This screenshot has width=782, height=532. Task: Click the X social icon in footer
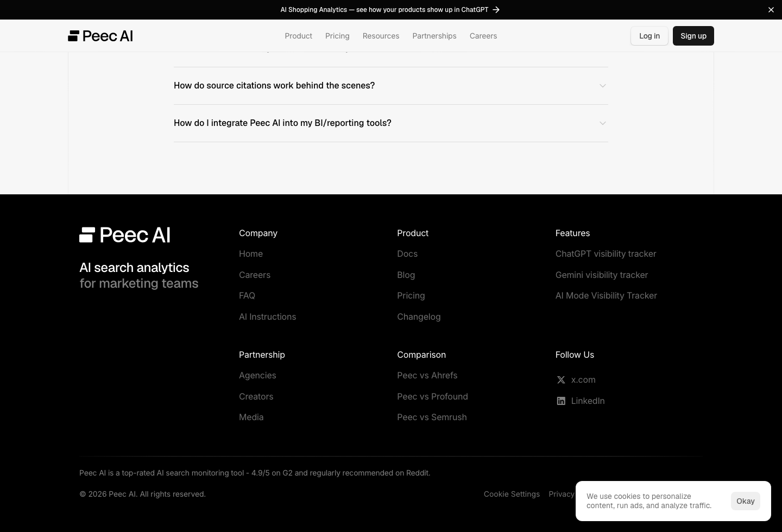point(561,380)
